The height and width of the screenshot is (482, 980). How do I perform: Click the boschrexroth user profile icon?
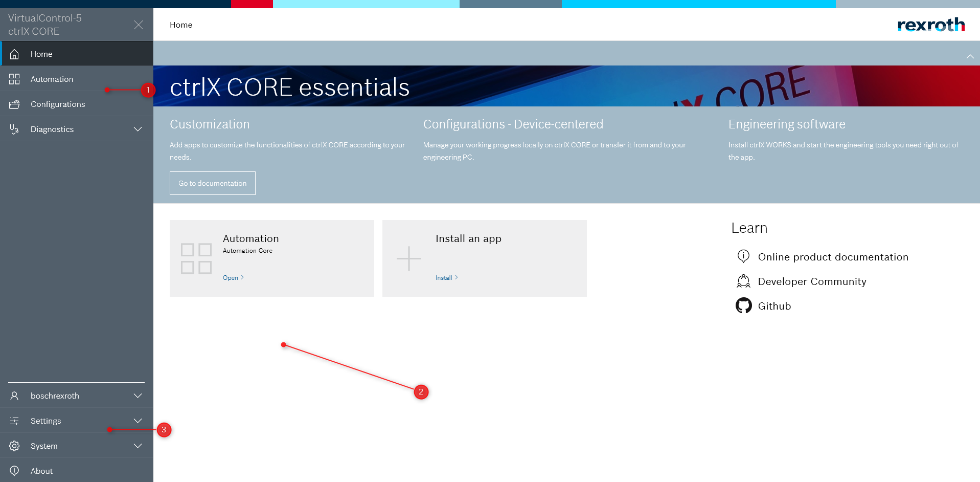tap(14, 396)
